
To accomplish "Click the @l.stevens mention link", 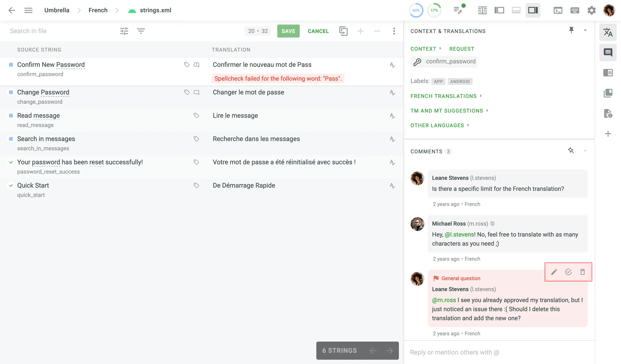I will pos(459,234).
